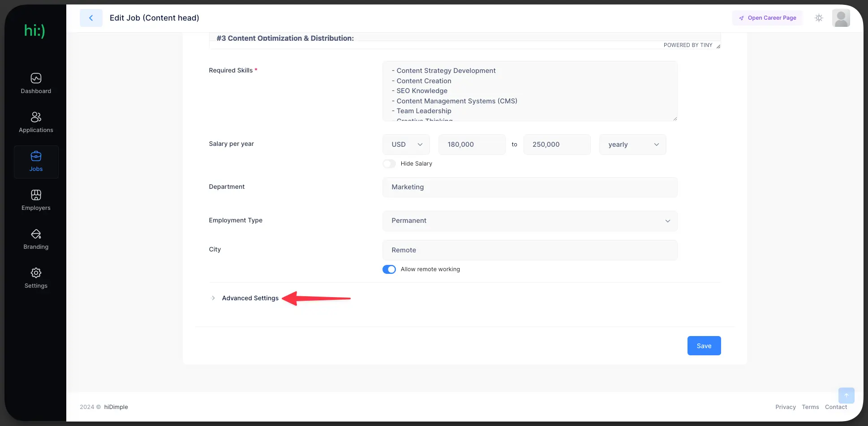Viewport: 868px width, 426px height.
Task: Click the Open Career Page button
Action: click(767, 18)
